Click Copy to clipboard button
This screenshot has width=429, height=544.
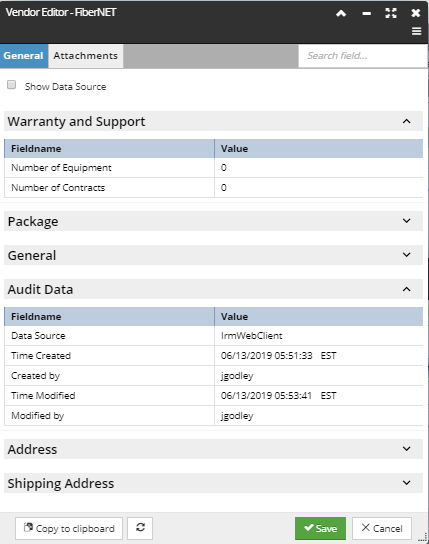[x=69, y=528]
